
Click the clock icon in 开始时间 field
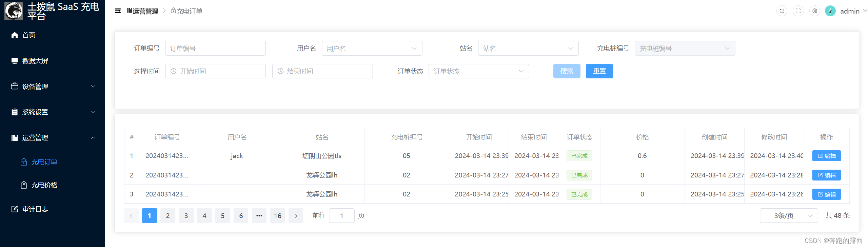point(173,71)
